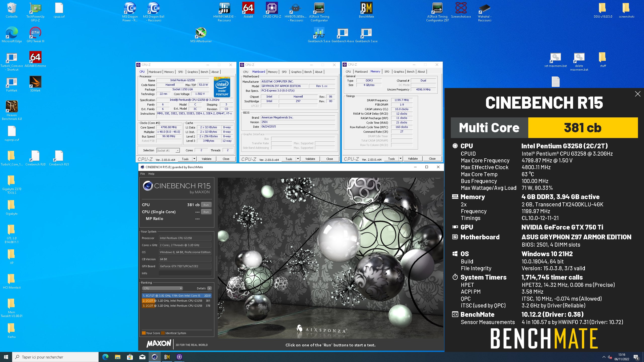Open 3DMark desktop icon
Viewport: 644px width, 362px height.
point(35,84)
